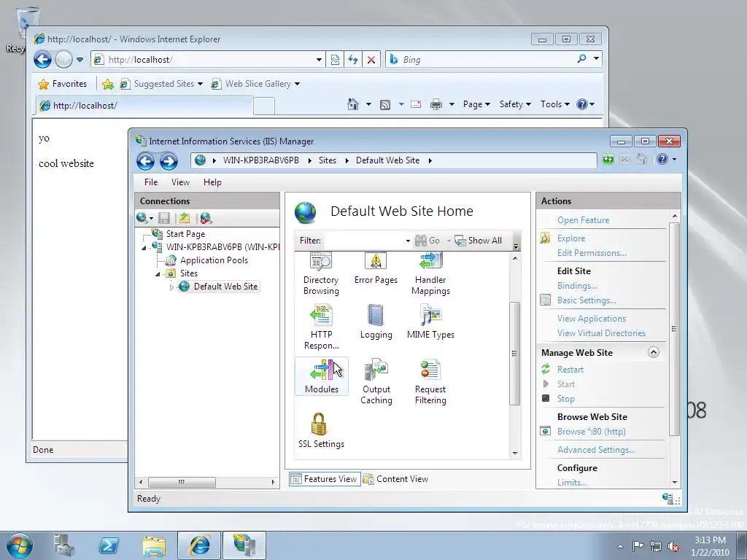This screenshot has height=560, width=747.
Task: Open Output Caching feature
Action: [376, 382]
